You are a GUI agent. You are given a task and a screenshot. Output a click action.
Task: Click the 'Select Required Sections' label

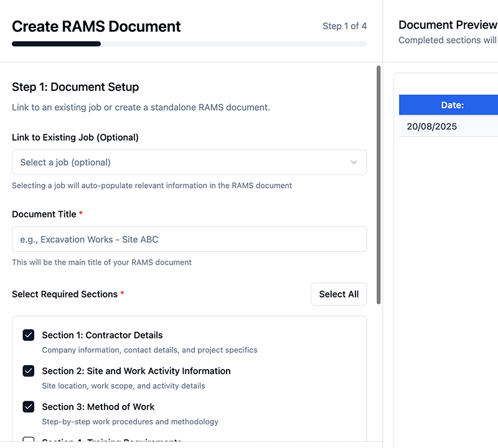[x=65, y=294]
